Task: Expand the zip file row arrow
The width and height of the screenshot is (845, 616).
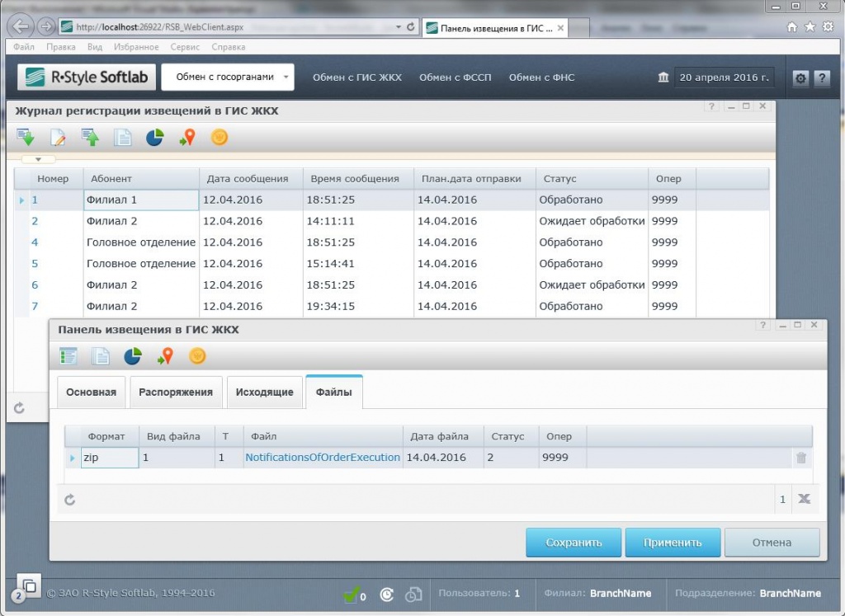Action: [x=73, y=458]
